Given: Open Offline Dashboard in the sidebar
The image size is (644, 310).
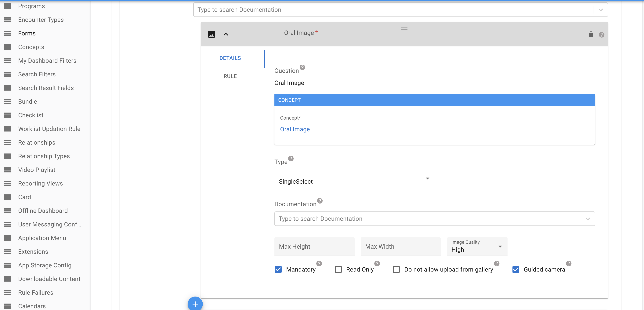Looking at the screenshot, I should (43, 211).
